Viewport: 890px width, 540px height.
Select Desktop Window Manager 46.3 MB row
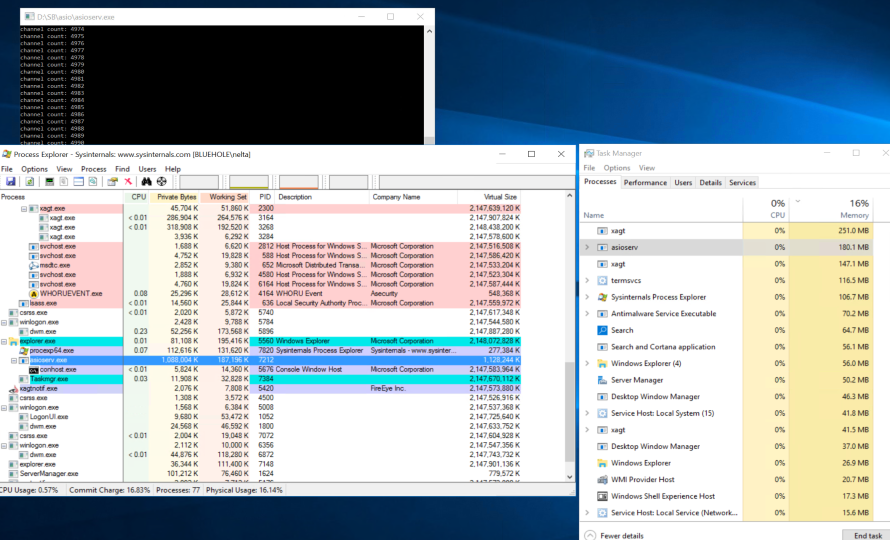(728, 396)
